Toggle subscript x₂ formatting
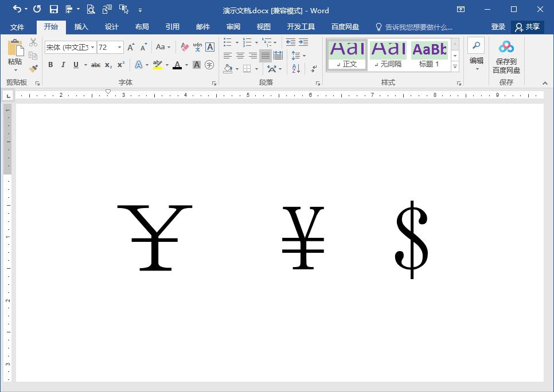The height and width of the screenshot is (392, 554). (108, 65)
